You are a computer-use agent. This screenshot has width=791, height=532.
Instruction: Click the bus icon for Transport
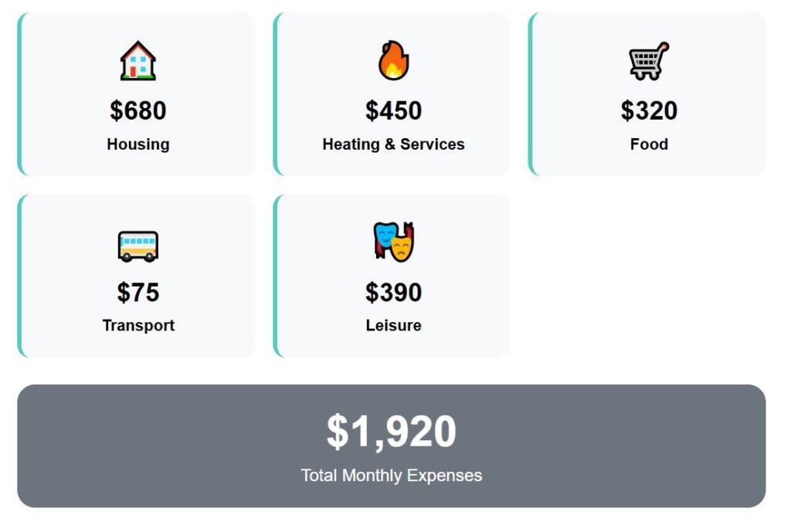pos(138,246)
